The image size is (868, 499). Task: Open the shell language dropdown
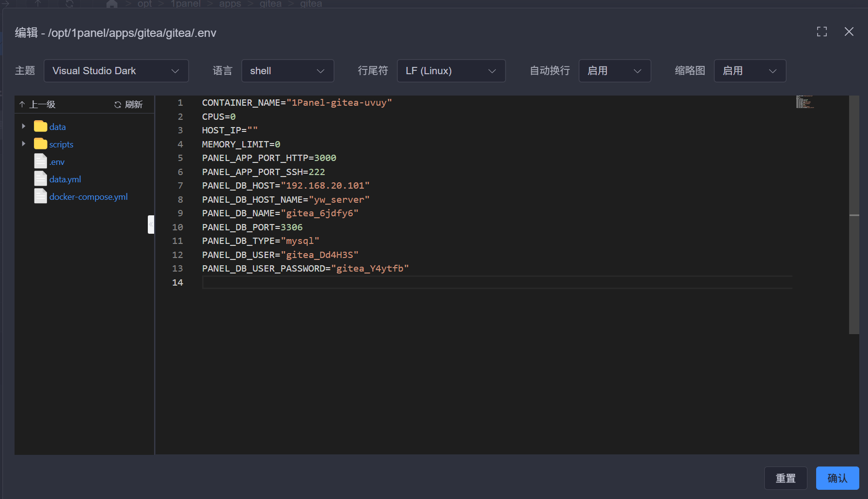(287, 71)
